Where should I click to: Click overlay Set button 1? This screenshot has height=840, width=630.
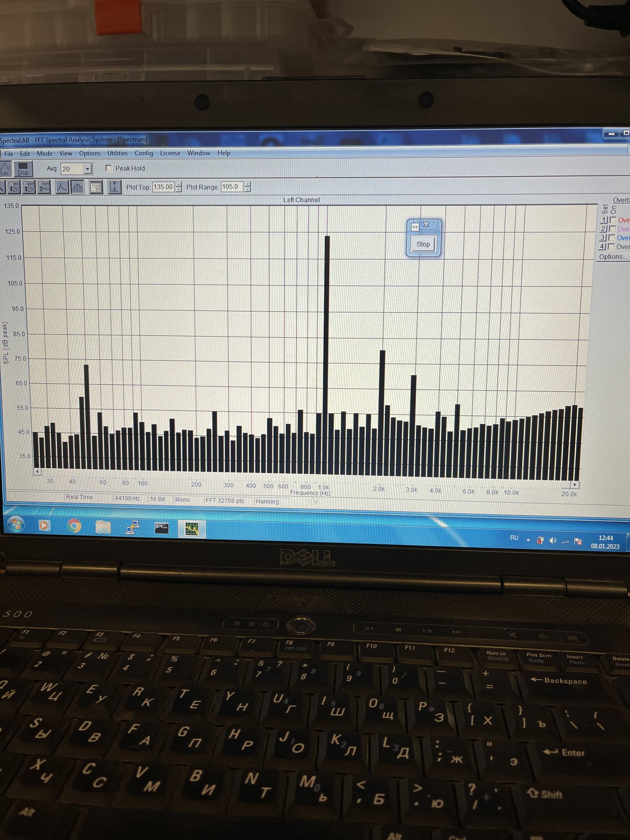[604, 220]
